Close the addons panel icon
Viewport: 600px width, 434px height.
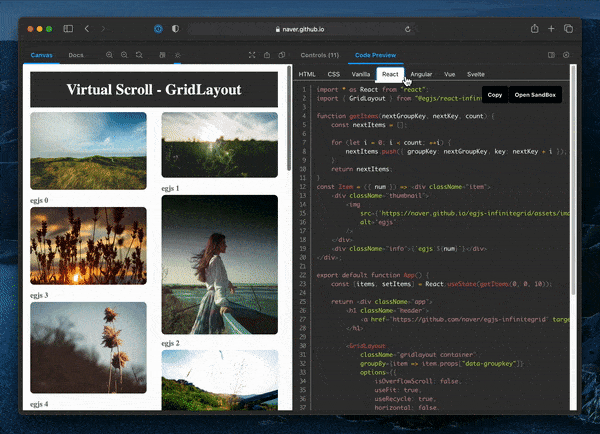567,55
